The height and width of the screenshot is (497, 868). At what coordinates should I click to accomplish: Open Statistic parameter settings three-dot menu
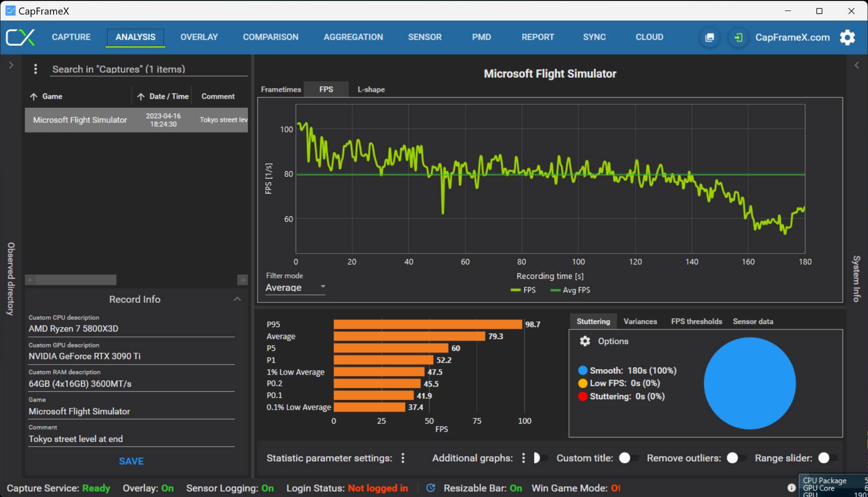pyautogui.click(x=403, y=458)
